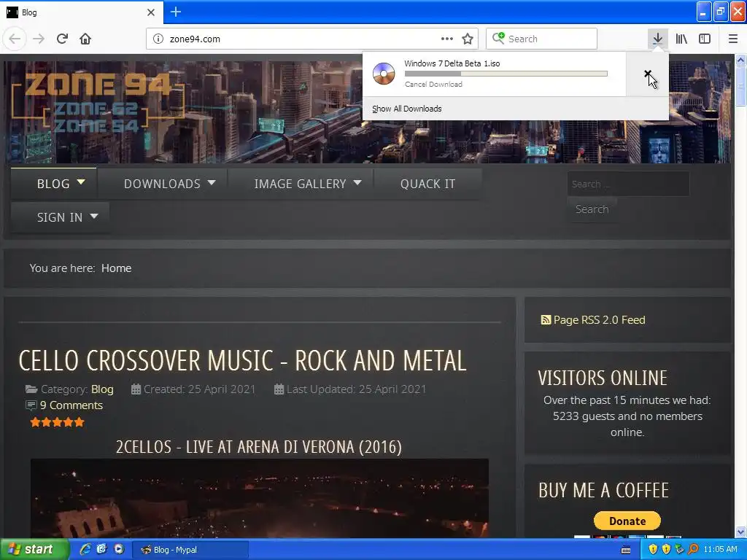Open Show All Downloads
This screenshot has height=560, width=747.
click(x=407, y=109)
